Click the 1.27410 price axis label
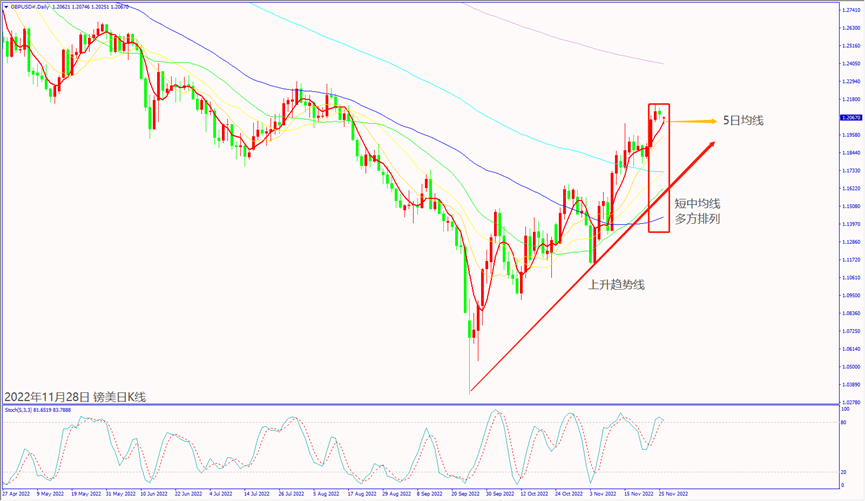The image size is (865, 501). tap(848, 10)
